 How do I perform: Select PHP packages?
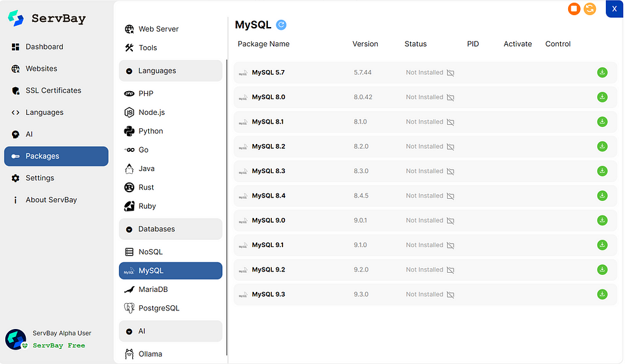(x=171, y=94)
